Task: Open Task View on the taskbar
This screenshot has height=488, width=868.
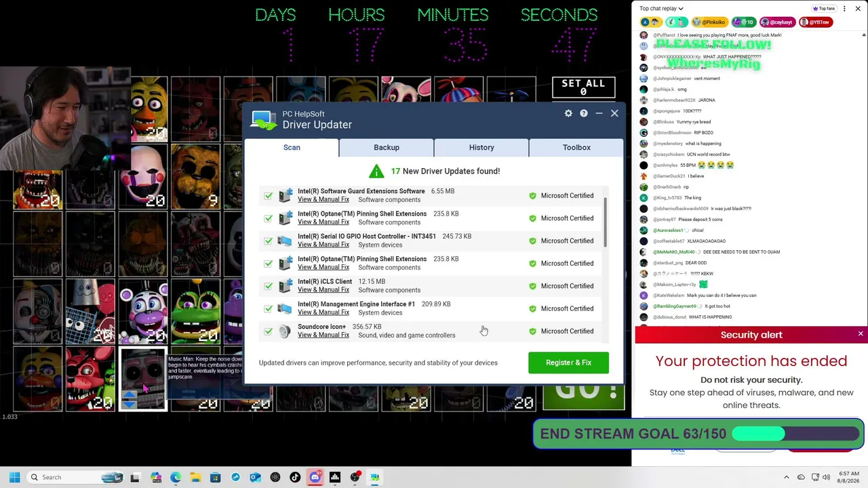Action: pos(135,477)
